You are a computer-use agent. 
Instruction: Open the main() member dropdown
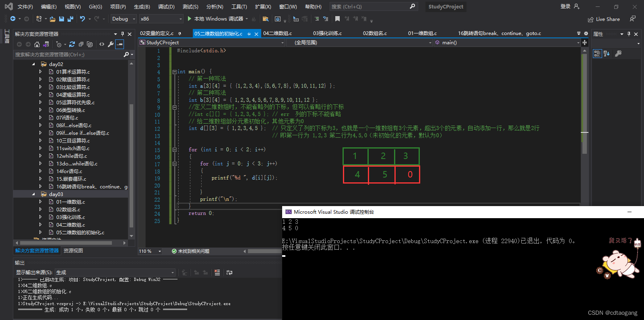click(508, 43)
